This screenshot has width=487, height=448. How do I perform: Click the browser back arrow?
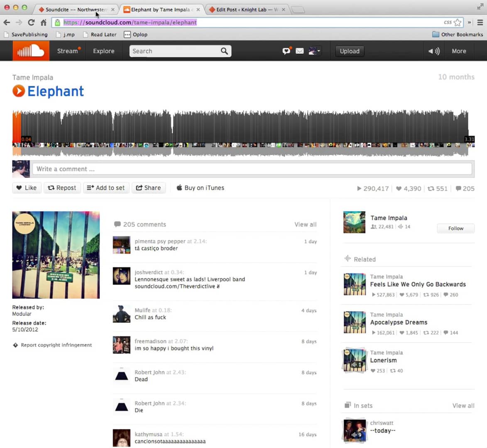[x=7, y=22]
